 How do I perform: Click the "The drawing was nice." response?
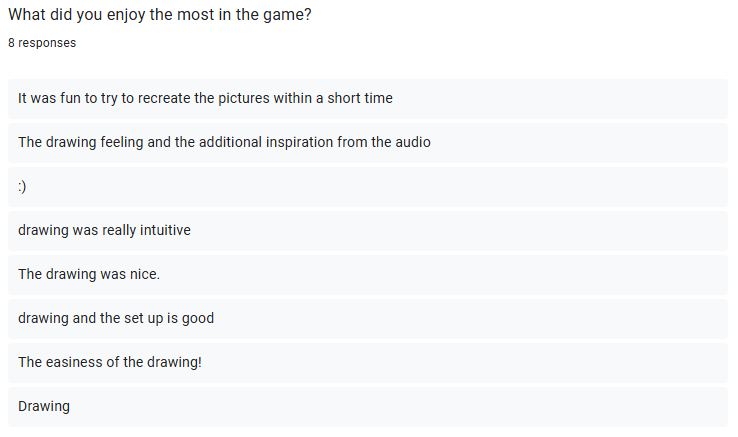tap(368, 275)
